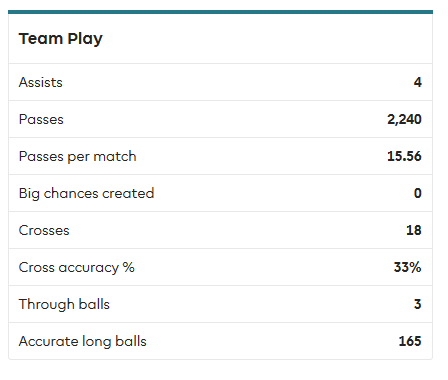The height and width of the screenshot is (380, 448).
Task: Click the 165 accurate long balls value
Action: pyautogui.click(x=410, y=341)
